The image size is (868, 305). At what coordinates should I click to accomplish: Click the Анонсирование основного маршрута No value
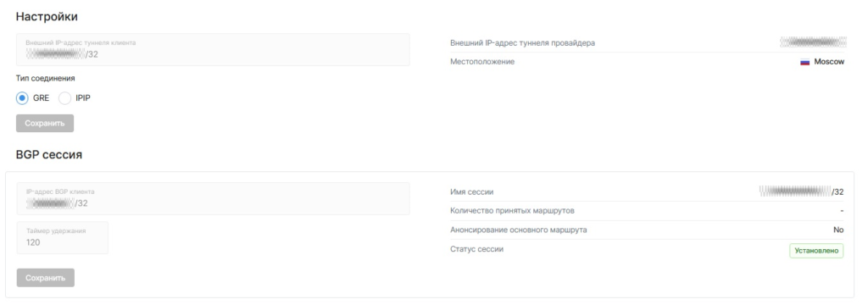click(x=838, y=230)
